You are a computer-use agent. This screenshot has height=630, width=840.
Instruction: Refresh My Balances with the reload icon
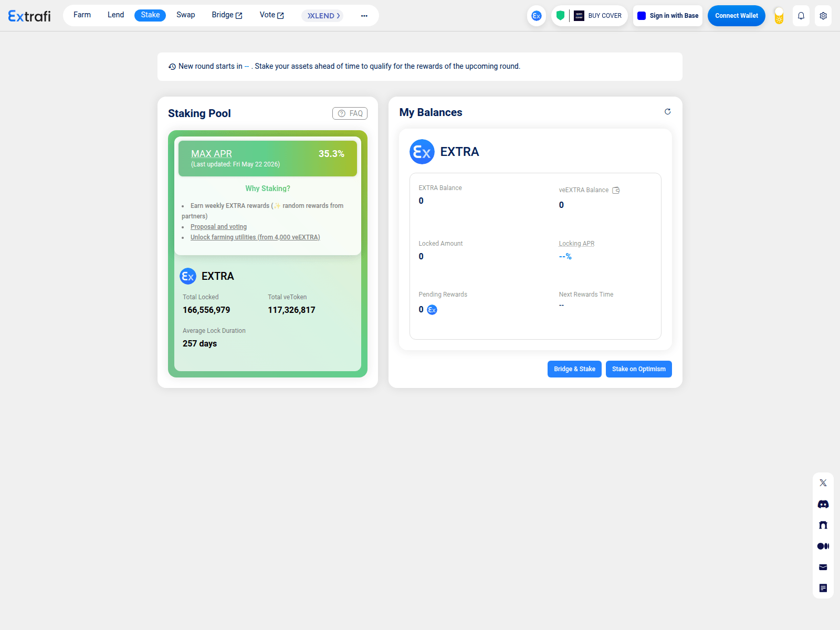[x=668, y=111]
